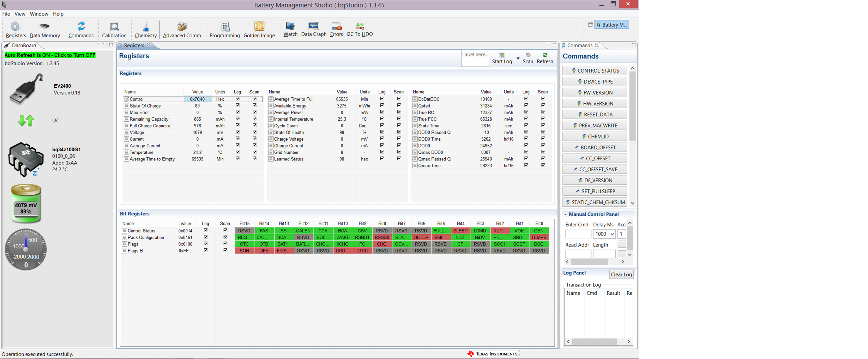Open the View menu
868x359 pixels.
[20, 14]
